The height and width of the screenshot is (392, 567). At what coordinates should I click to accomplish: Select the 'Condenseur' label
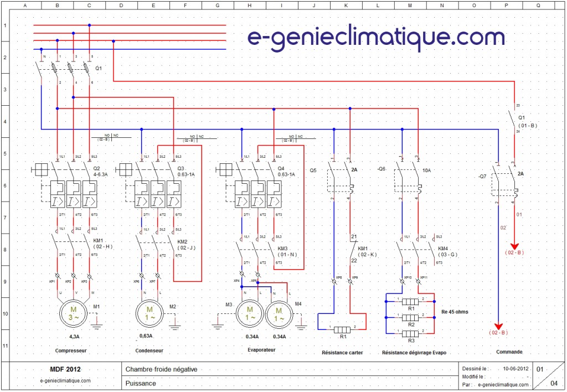pyautogui.click(x=150, y=350)
